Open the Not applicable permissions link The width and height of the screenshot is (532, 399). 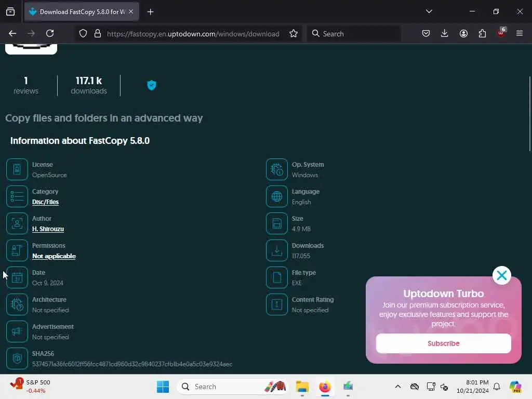point(54,256)
